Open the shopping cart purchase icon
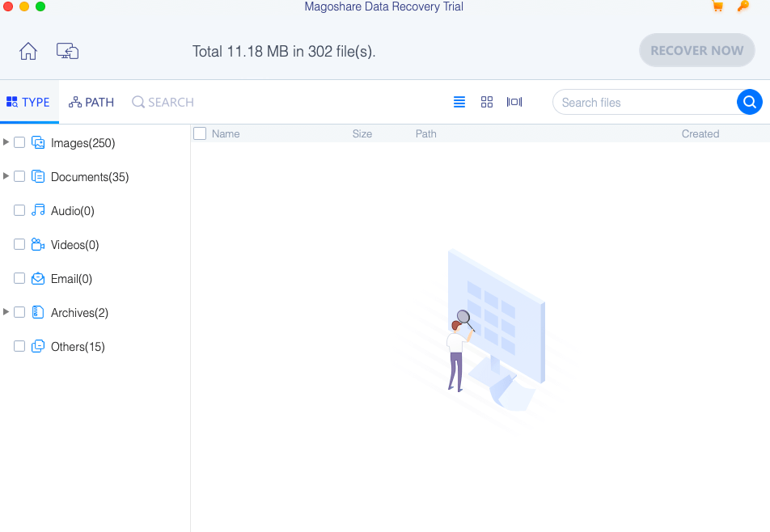This screenshot has height=532, width=770. click(717, 6)
